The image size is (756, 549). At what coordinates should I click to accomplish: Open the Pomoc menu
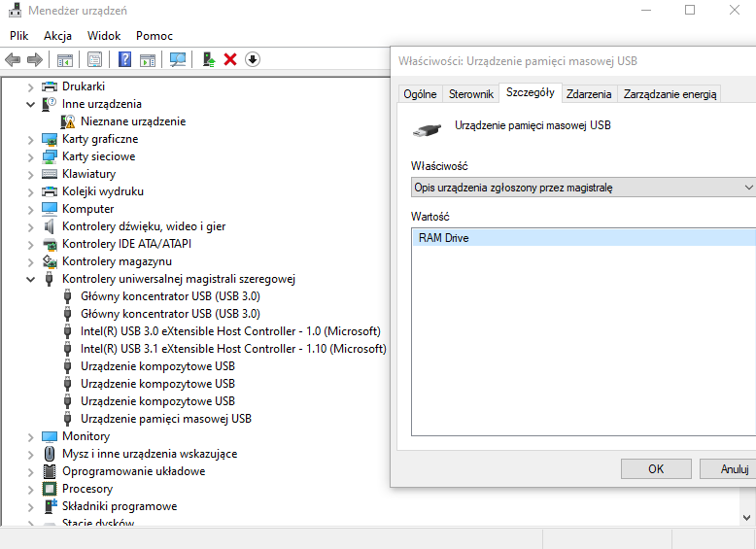[155, 36]
